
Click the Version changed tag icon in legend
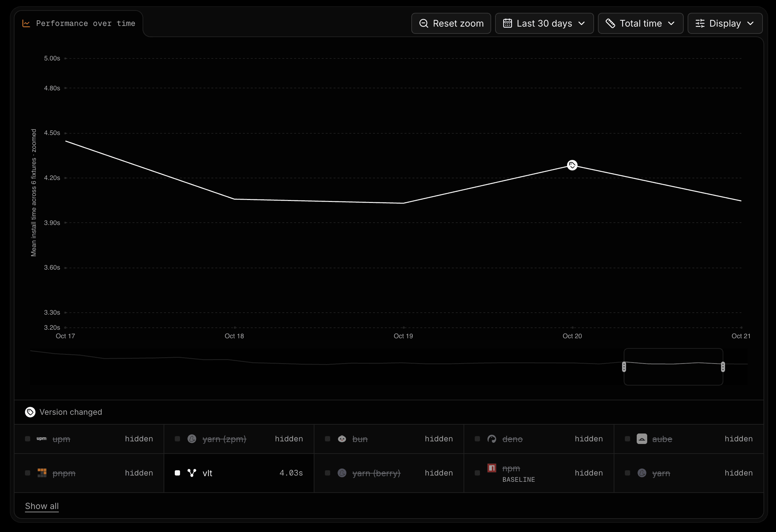[x=30, y=412]
